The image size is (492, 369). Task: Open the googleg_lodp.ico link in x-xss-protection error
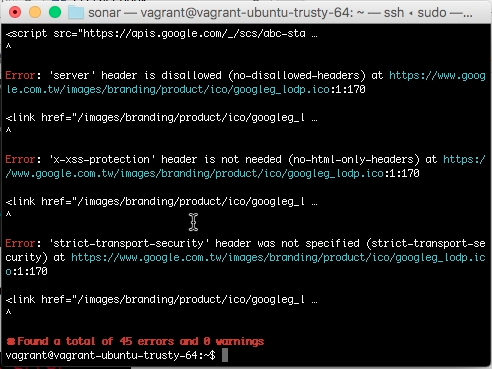(x=246, y=166)
